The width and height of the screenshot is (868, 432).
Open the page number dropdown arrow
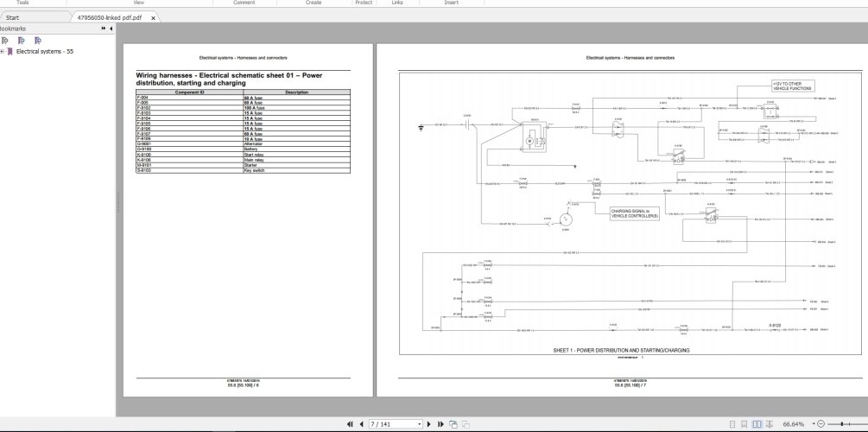(420, 424)
